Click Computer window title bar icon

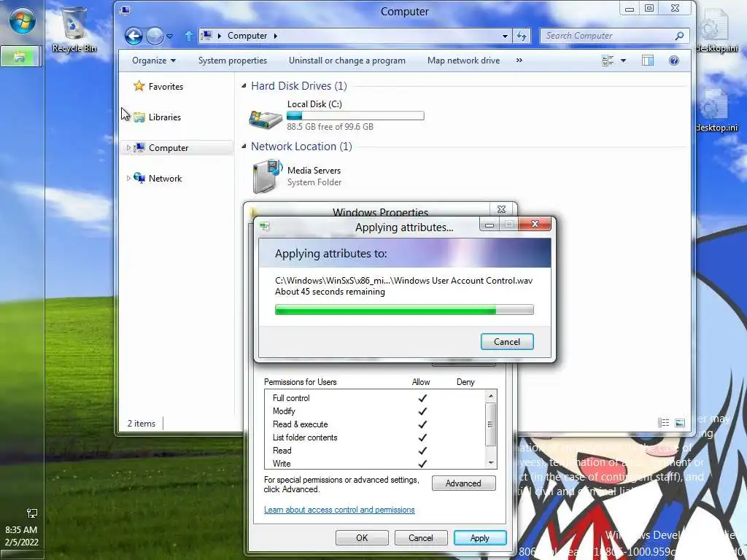click(125, 10)
